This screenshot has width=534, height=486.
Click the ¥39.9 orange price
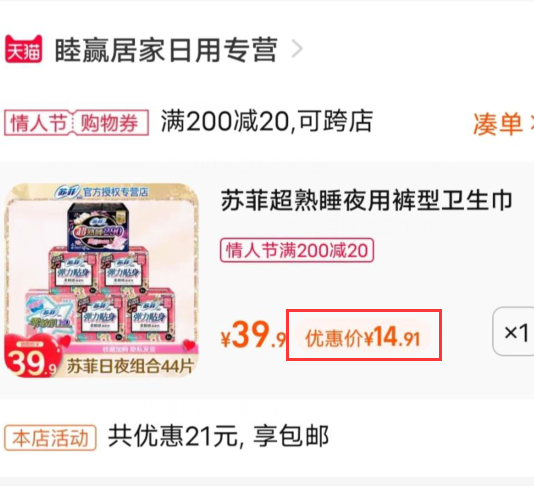[254, 335]
